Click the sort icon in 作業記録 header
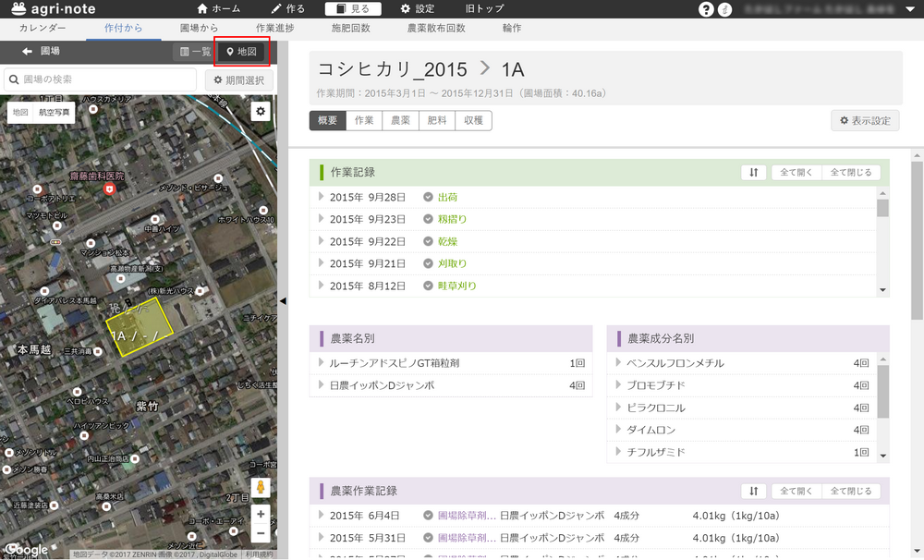 [753, 173]
